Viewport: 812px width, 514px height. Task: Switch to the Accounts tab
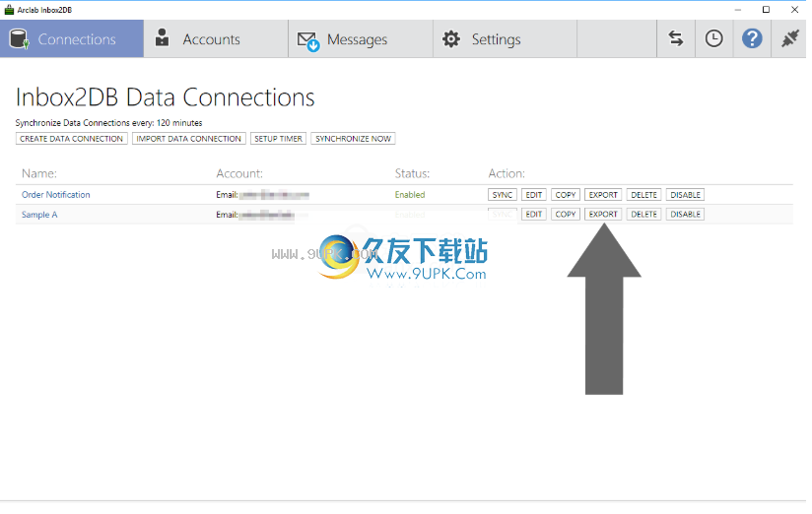click(x=216, y=38)
